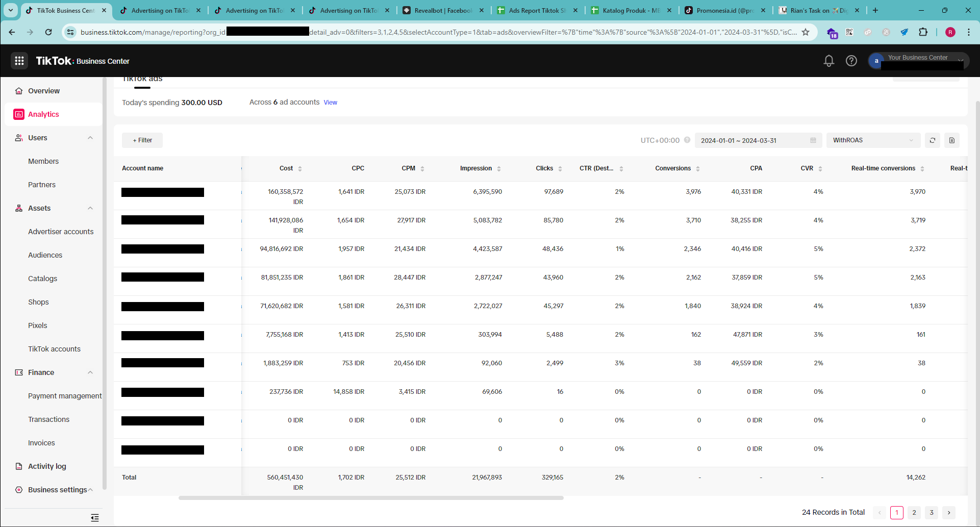Image resolution: width=980 pixels, height=527 pixels.
Task: Sort table by Cost column
Action: [x=299, y=169]
